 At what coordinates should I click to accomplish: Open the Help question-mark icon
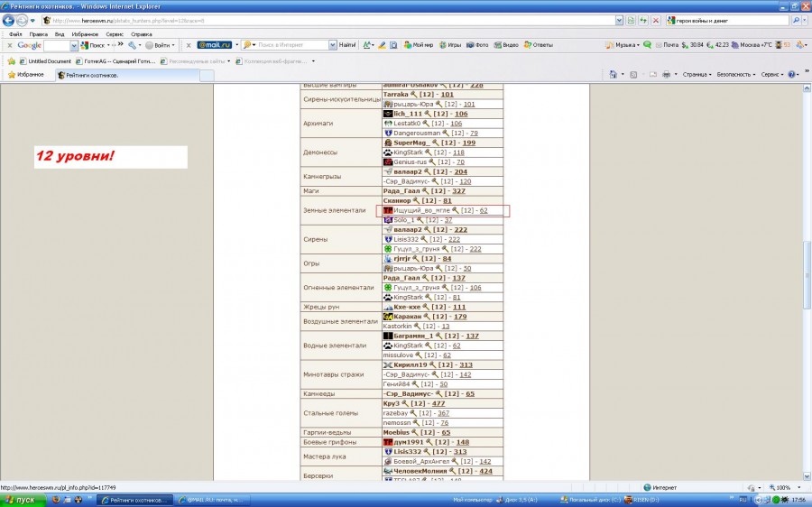791,75
